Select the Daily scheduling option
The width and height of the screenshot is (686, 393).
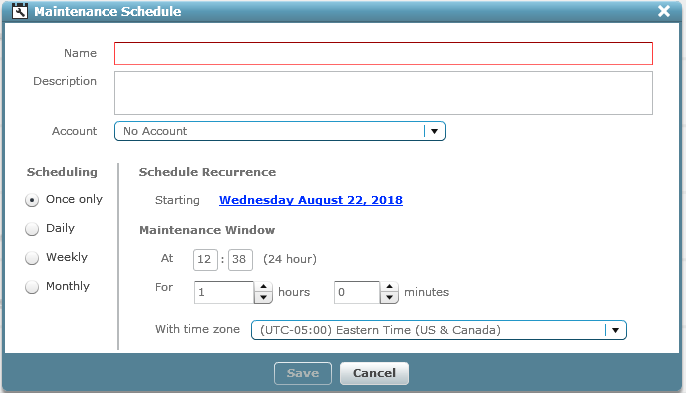tap(32, 229)
